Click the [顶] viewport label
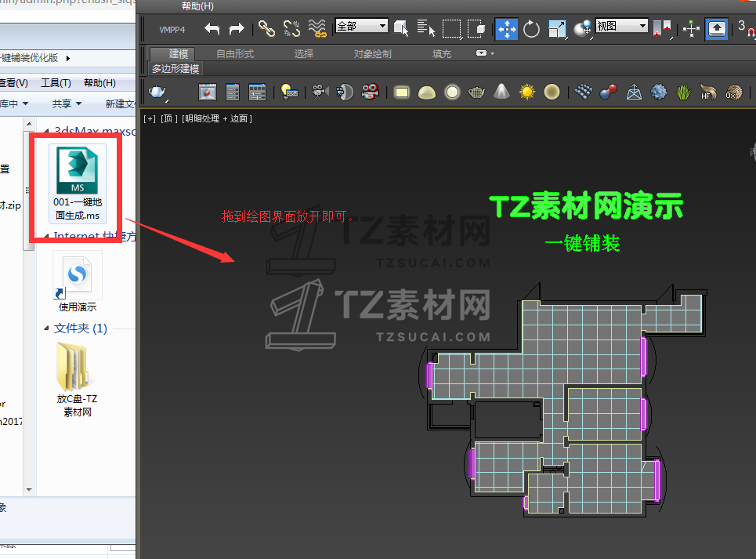Image resolution: width=756 pixels, height=559 pixels. [169, 118]
